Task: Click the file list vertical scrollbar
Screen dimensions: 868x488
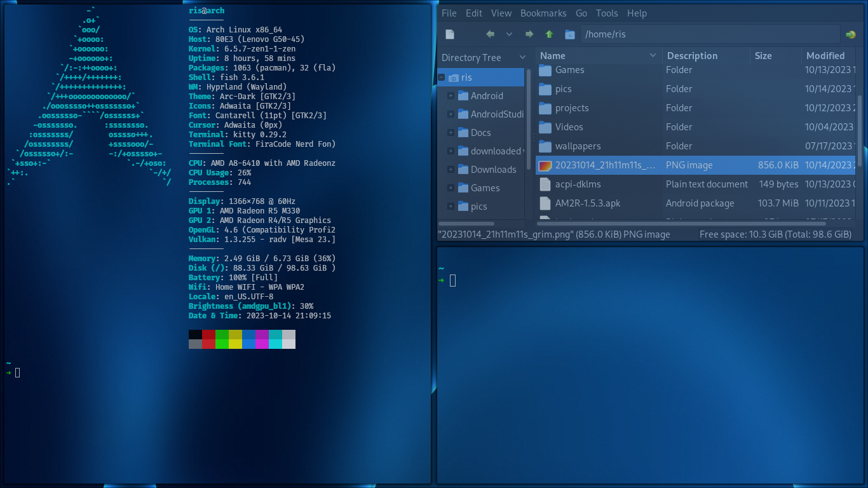Action: (x=860, y=130)
